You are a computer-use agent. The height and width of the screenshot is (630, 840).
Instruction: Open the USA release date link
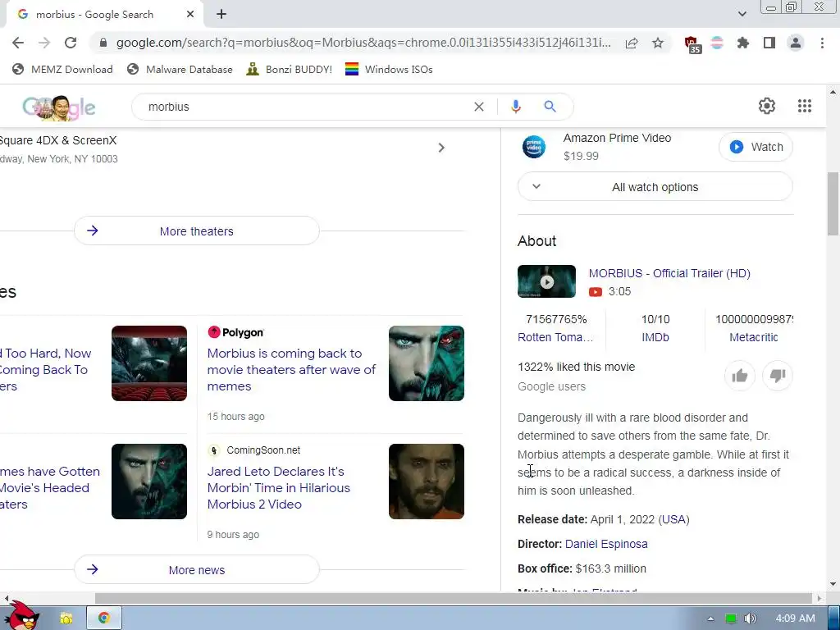coord(675,519)
